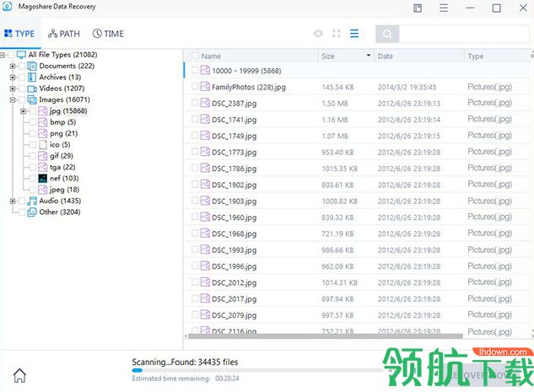The height and width of the screenshot is (392, 534).
Task: Select the jpeg (18) tree item
Action: pyautogui.click(x=64, y=190)
